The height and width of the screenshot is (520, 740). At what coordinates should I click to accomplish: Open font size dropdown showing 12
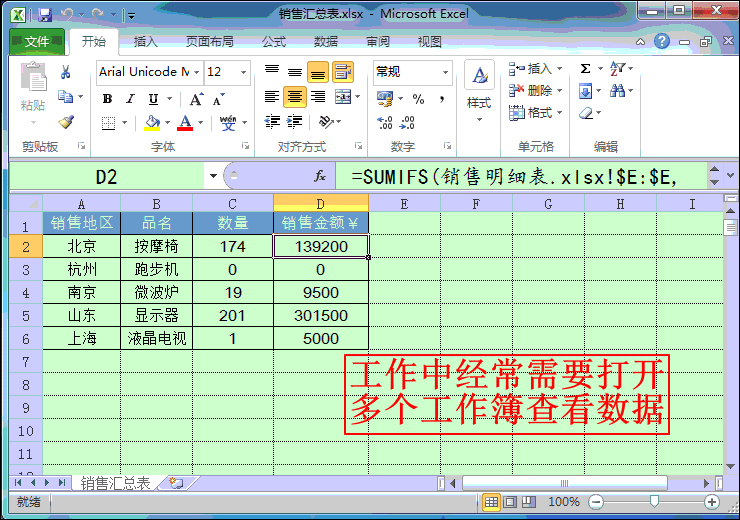pos(244,72)
